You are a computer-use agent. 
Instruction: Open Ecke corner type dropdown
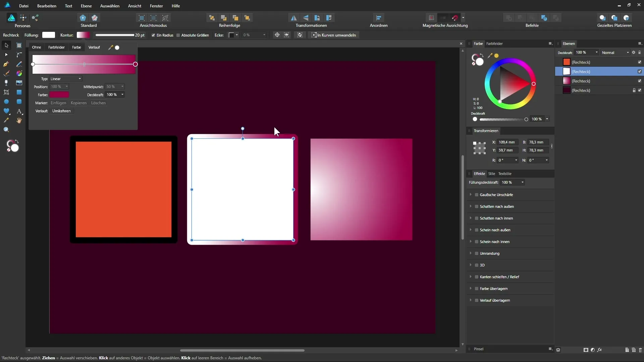click(233, 35)
